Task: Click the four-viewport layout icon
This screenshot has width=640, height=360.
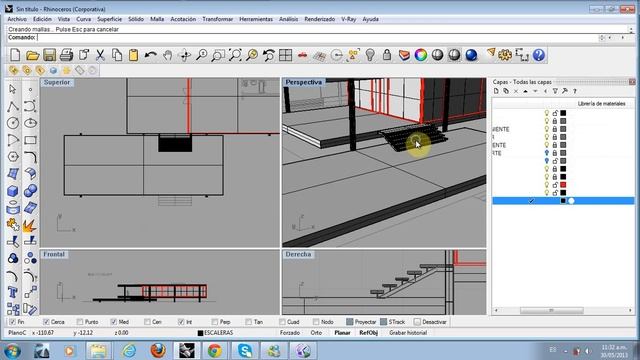Action: pos(285,55)
